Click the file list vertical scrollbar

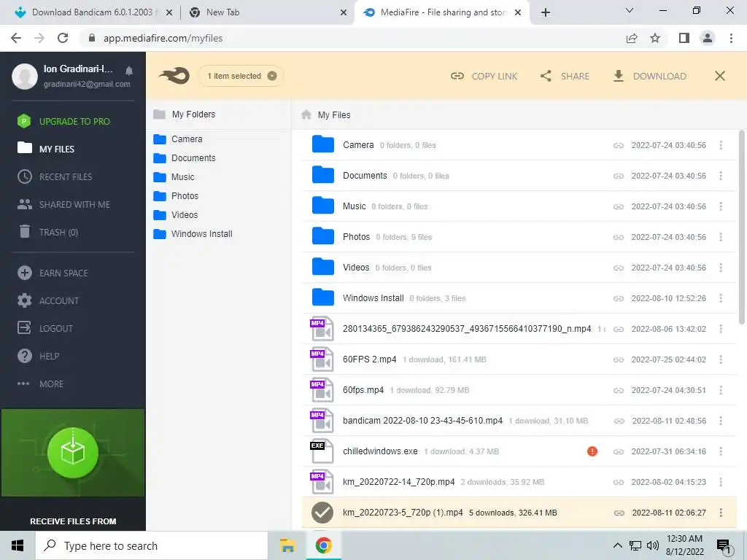(742, 227)
